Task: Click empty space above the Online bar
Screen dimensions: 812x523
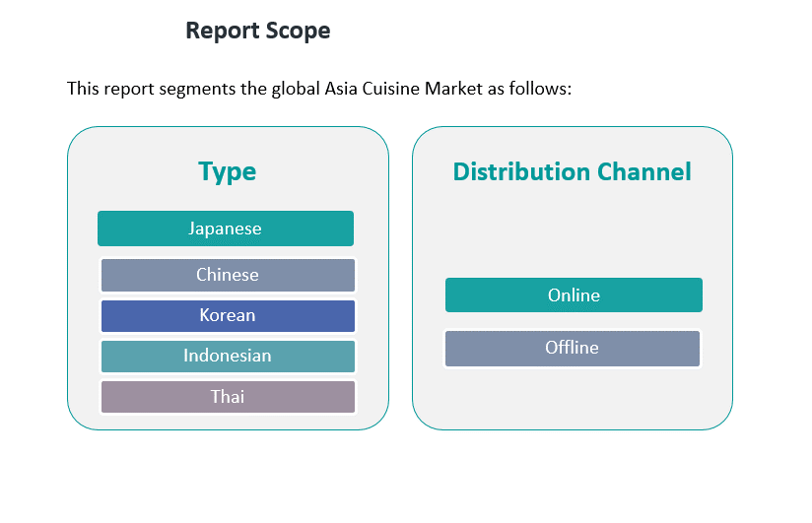Action: click(574, 236)
